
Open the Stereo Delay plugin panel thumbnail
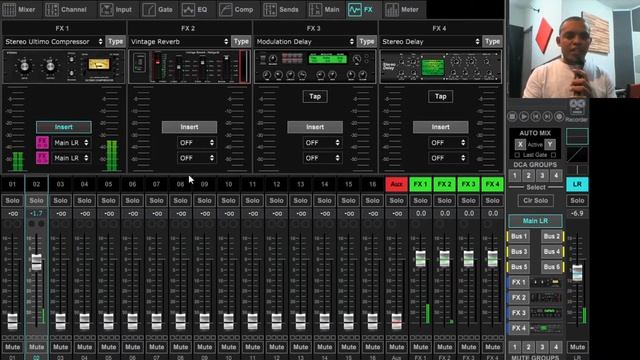(x=441, y=67)
